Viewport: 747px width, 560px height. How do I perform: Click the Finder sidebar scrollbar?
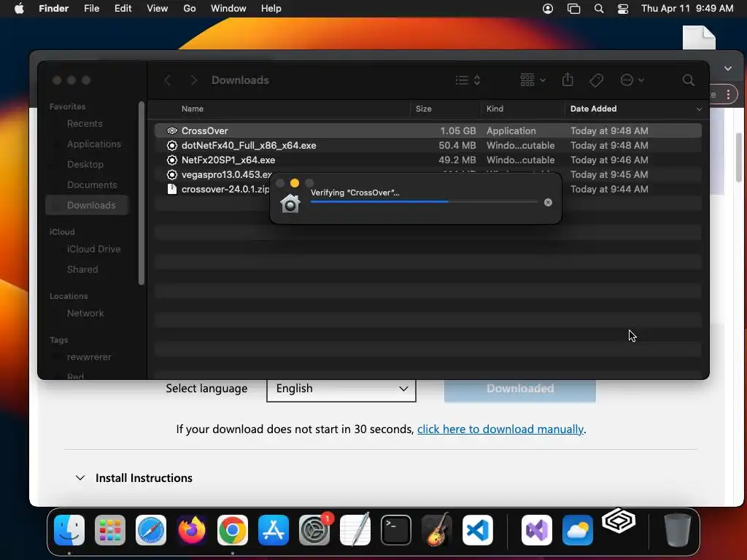[142, 192]
